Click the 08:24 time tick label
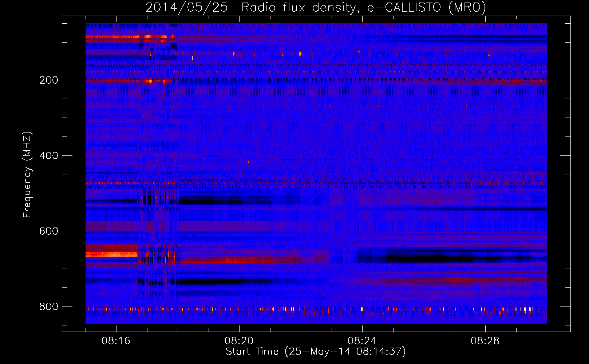589x364 pixels. coord(362,341)
